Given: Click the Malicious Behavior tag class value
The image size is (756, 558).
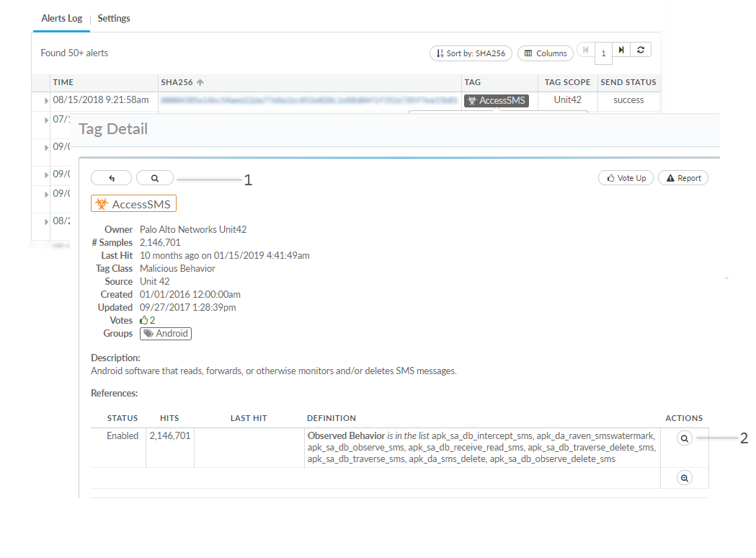Looking at the screenshot, I should coord(177,269).
